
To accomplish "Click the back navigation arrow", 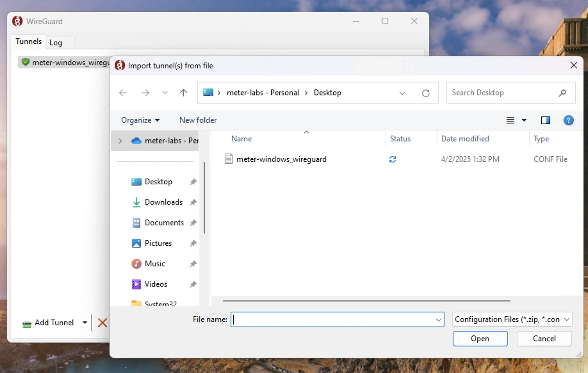I will [122, 93].
